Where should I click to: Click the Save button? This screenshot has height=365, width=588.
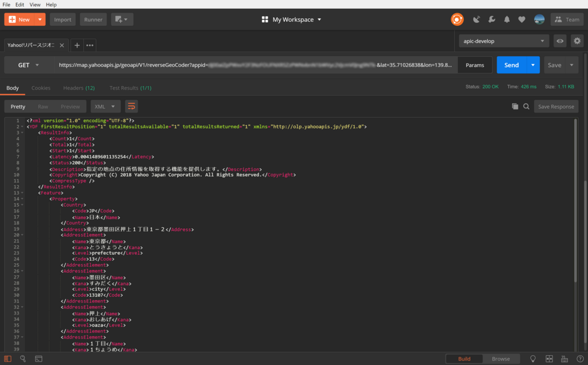coord(555,65)
